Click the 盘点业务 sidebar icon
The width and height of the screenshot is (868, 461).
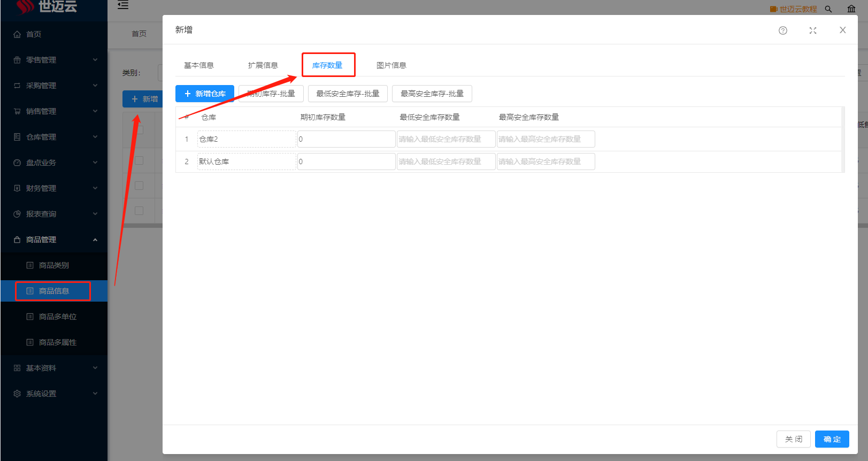click(17, 163)
